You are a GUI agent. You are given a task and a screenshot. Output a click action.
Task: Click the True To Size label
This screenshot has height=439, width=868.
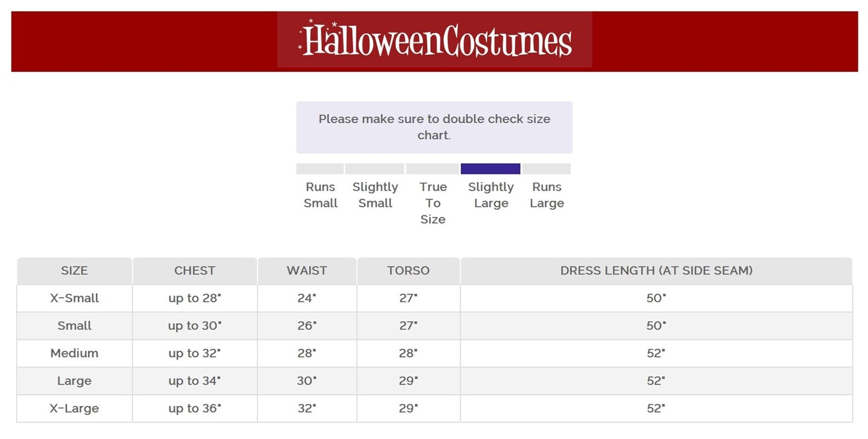coord(433,203)
